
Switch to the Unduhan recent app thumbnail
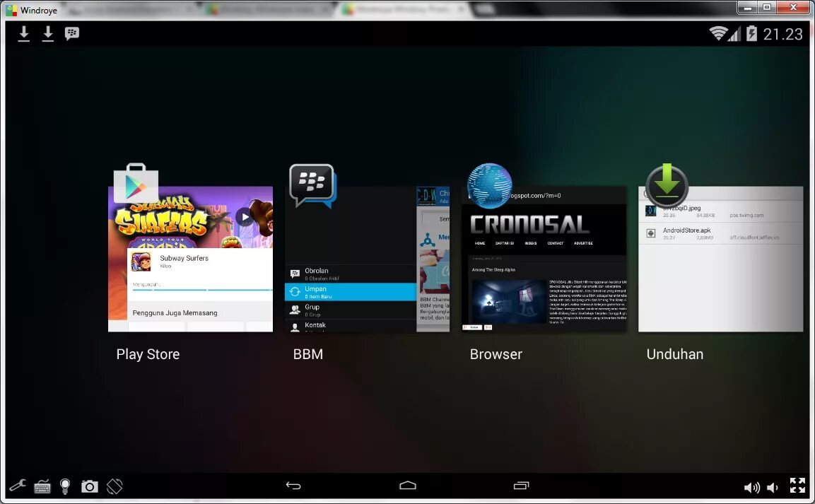pos(721,259)
